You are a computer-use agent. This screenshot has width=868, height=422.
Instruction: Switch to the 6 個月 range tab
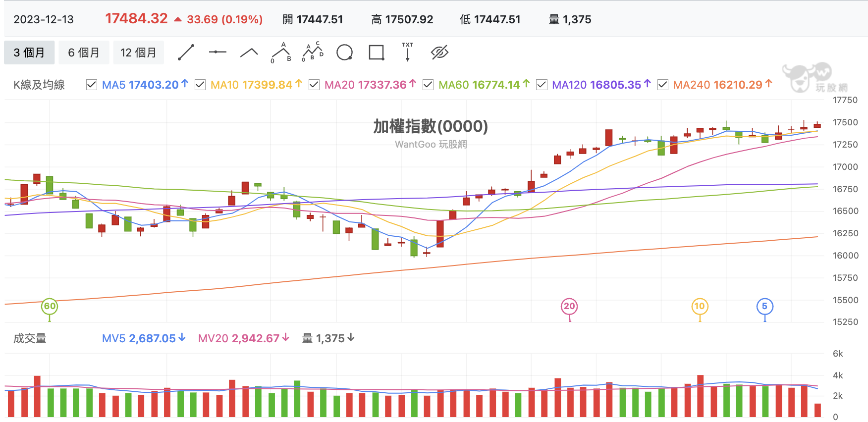point(84,53)
